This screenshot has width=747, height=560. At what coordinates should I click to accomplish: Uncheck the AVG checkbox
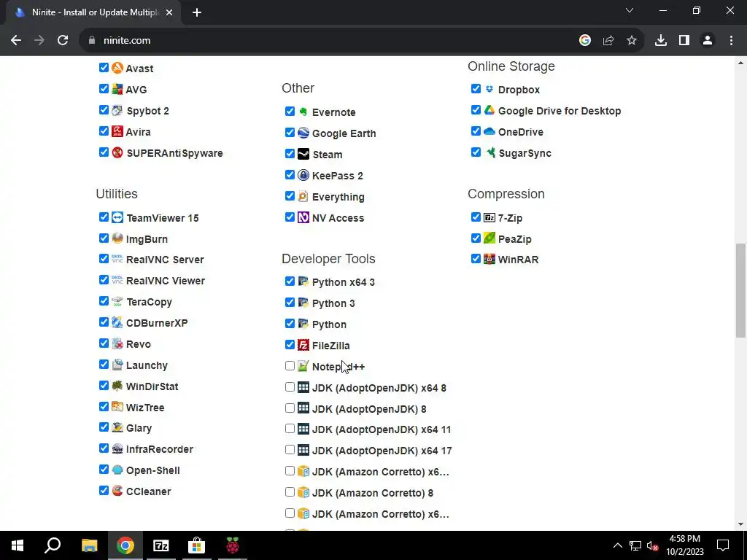pos(104,88)
